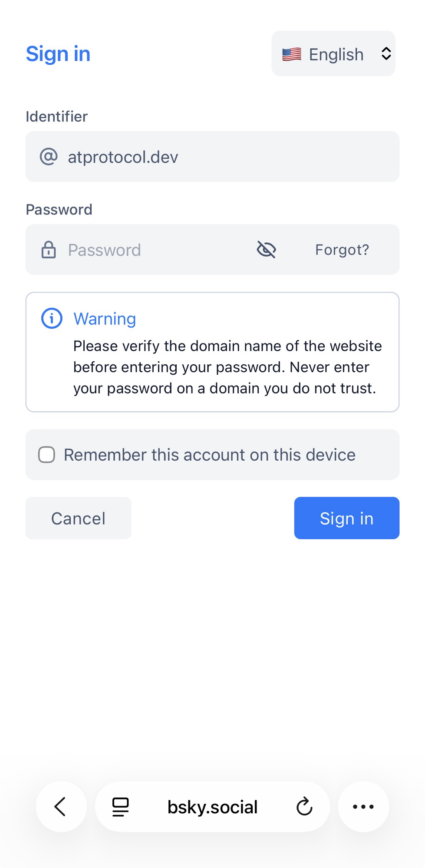Click the Sign in page heading
The width and height of the screenshot is (425, 868).
point(58,54)
